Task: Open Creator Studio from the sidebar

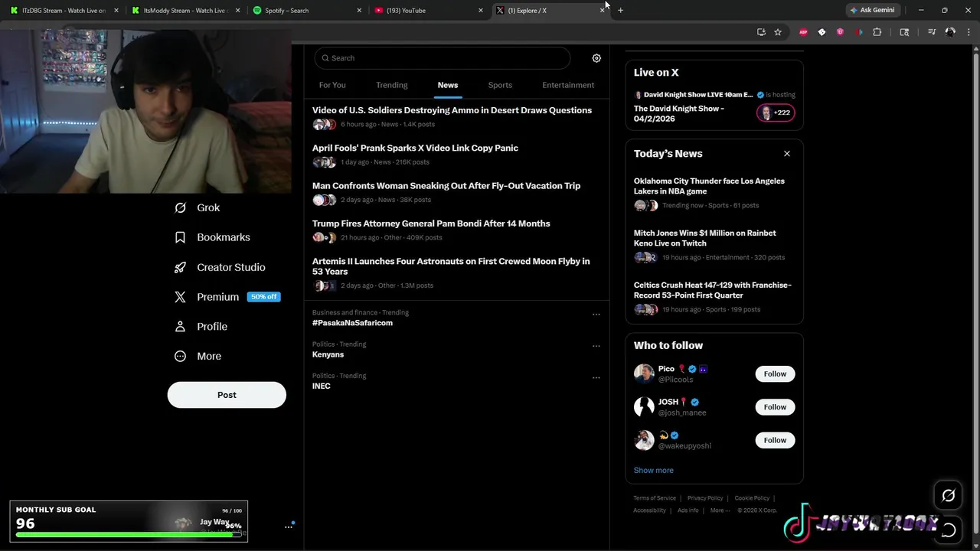Action: pyautogui.click(x=220, y=267)
